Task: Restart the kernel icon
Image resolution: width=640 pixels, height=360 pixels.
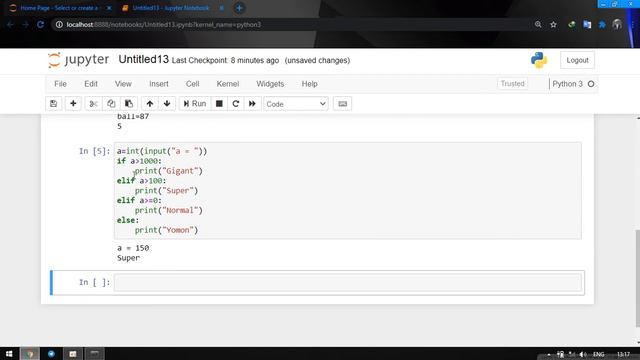Action: point(236,104)
